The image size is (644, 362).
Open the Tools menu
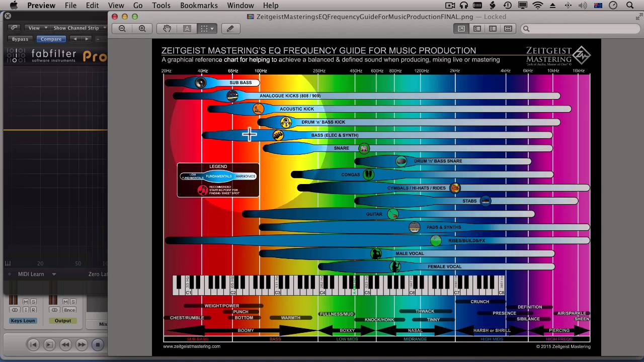coord(161,6)
